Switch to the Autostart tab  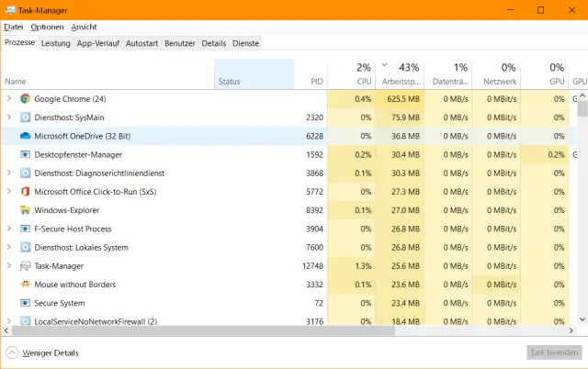141,43
